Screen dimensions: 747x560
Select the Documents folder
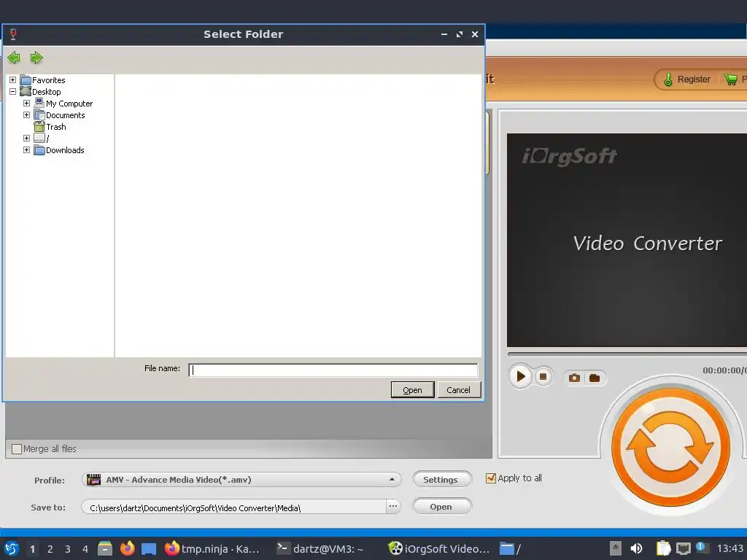(x=65, y=115)
